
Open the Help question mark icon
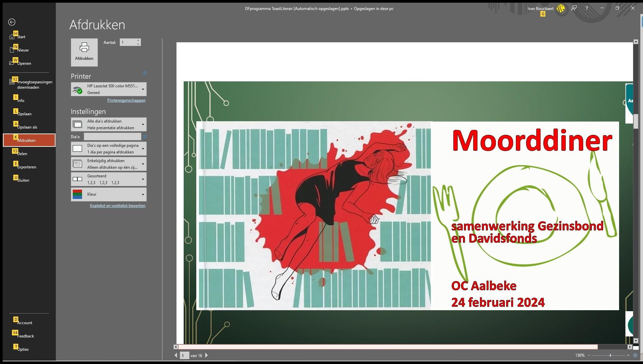(587, 8)
